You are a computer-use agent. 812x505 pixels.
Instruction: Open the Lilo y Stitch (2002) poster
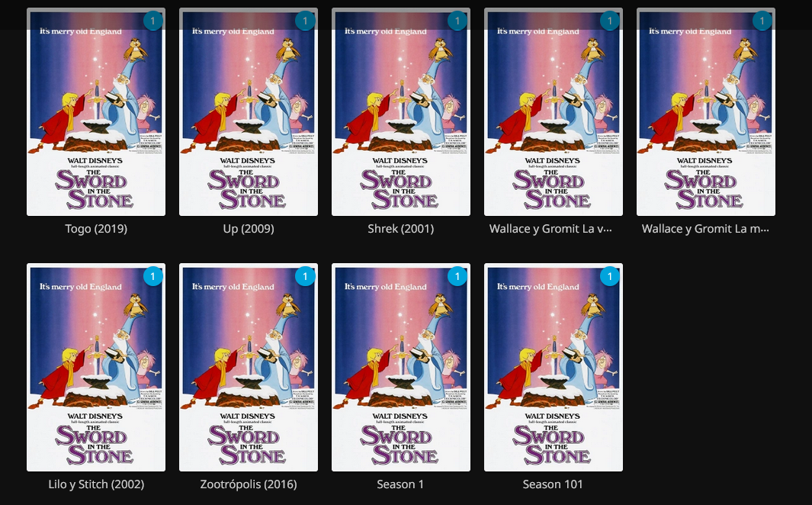pyautogui.click(x=96, y=367)
